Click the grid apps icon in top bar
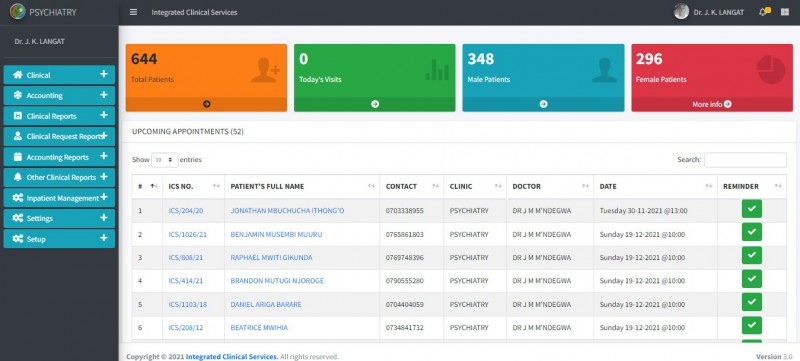This screenshot has height=361, width=800. [785, 12]
